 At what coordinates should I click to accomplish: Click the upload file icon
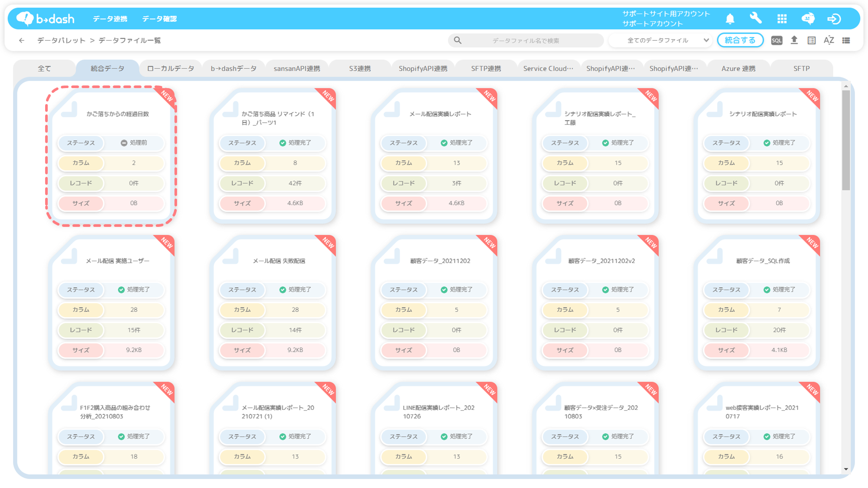pos(794,40)
